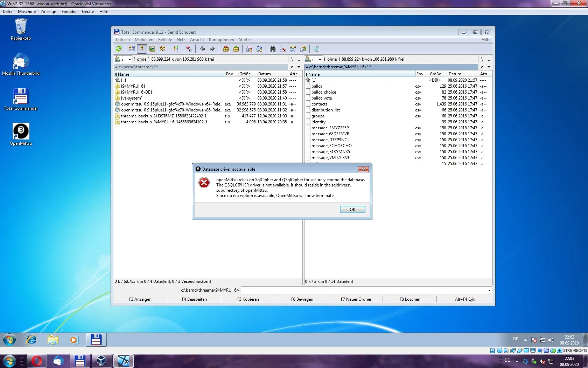This screenshot has height=368, width=588.
Task: Click the Alt+F4 Exit button
Action: tap(465, 299)
